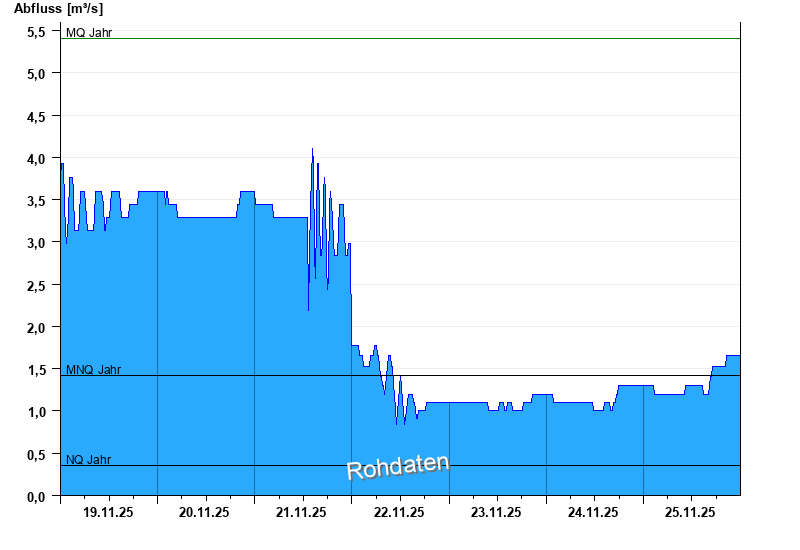Click the Rohdaten watermark text

coord(398,467)
